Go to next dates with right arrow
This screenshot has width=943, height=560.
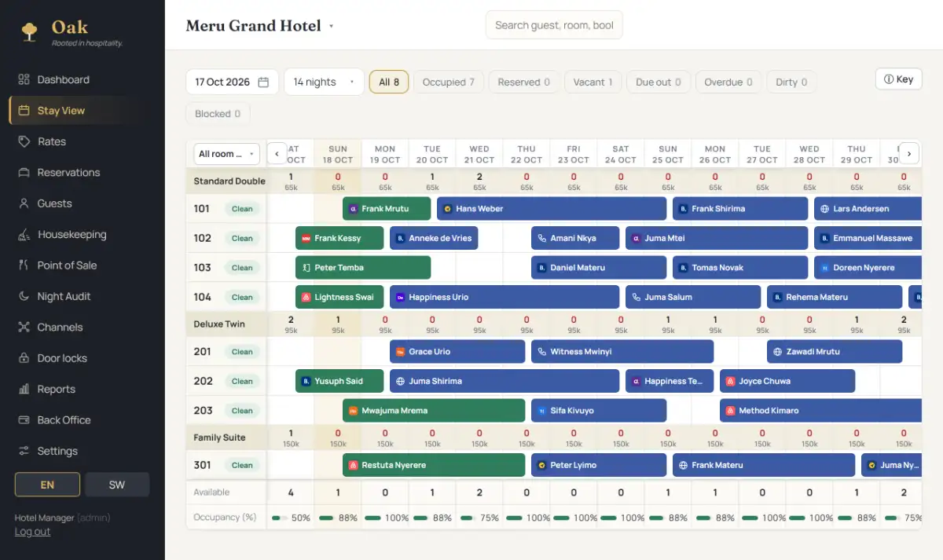[909, 153]
